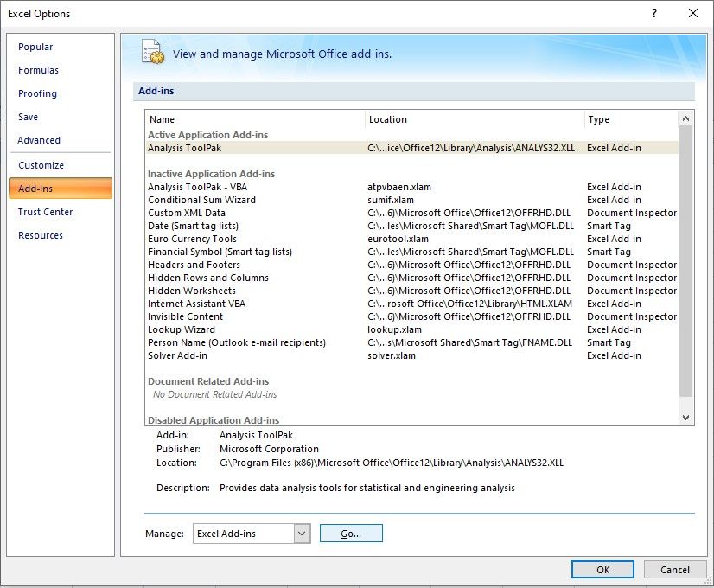The height and width of the screenshot is (588, 714).
Task: Open the Manage dropdown arrow
Action: pyautogui.click(x=302, y=534)
